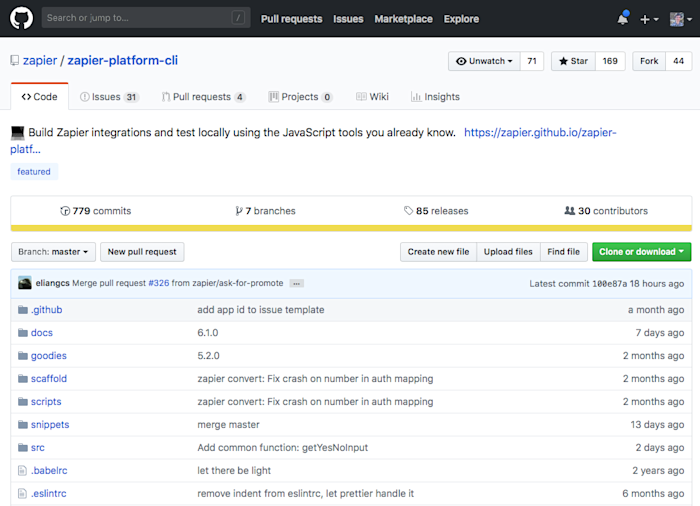Click the repository book icon beside zapier
Viewport: 700px width, 506px height.
pyautogui.click(x=15, y=60)
